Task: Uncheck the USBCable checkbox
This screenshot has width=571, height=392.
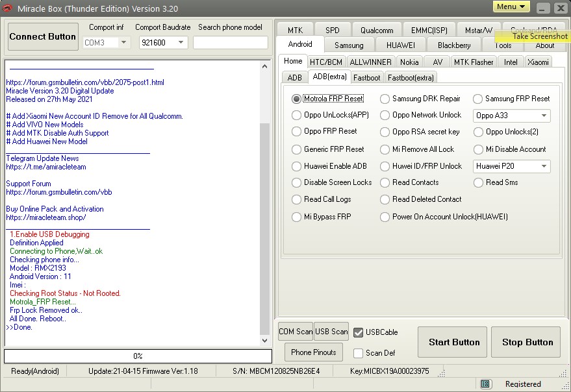Action: pyautogui.click(x=359, y=332)
